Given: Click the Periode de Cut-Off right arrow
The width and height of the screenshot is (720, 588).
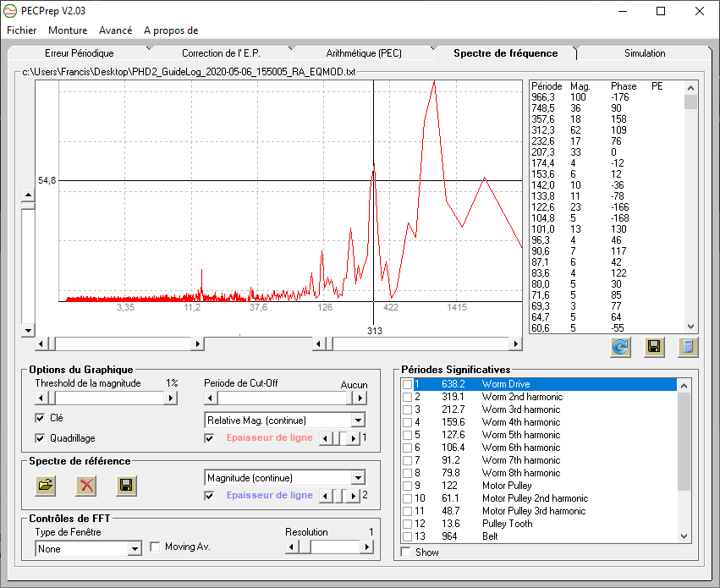Looking at the screenshot, I should pos(360,398).
